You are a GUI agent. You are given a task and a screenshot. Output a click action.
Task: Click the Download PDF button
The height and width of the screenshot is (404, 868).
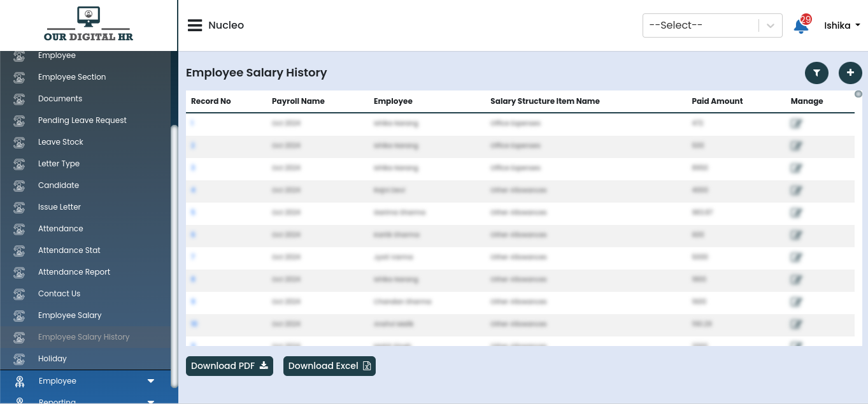229,366
